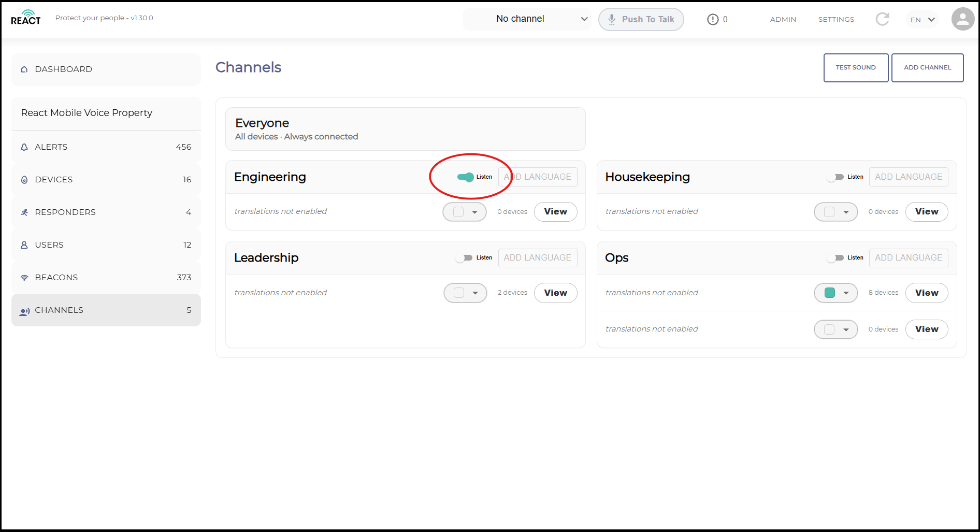Open BEACONS section
Image resolution: width=980 pixels, height=532 pixels.
click(106, 278)
